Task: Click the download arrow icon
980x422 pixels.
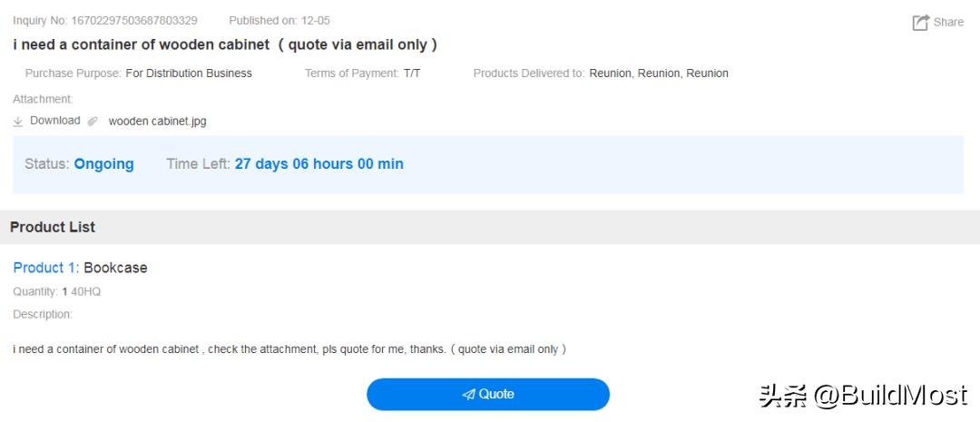Action: (x=18, y=121)
